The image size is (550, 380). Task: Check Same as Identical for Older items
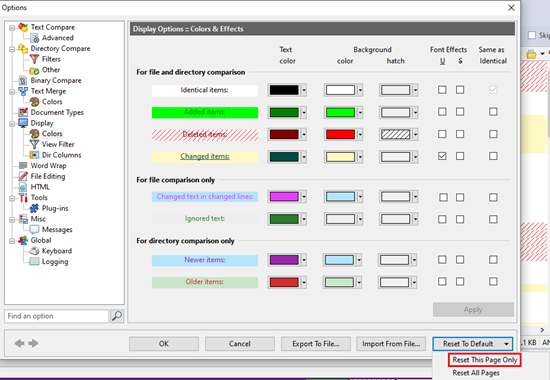click(493, 281)
